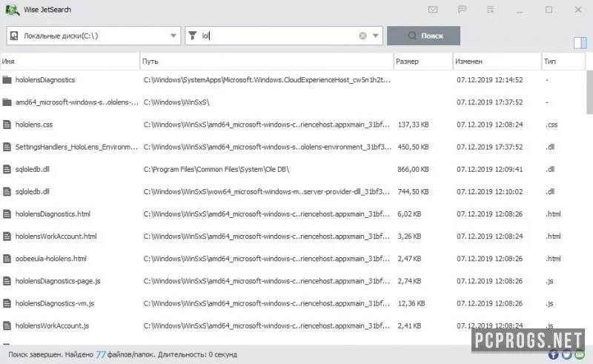Open the settings menu lines icon
This screenshot has width=593, height=364.
click(491, 10)
